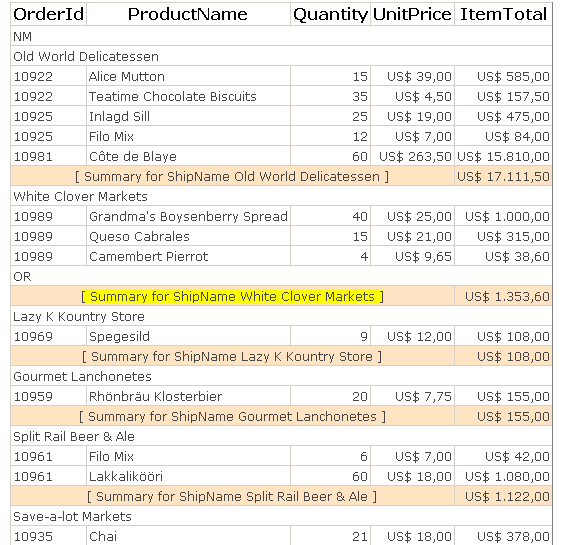Click order ID 10969
564x545 pixels.
pos(49,336)
